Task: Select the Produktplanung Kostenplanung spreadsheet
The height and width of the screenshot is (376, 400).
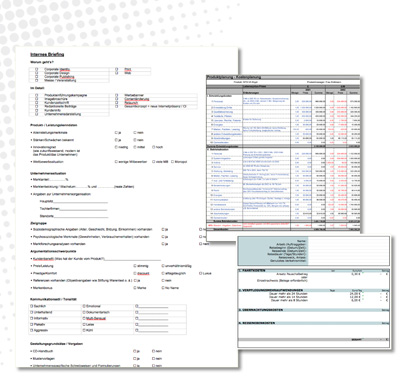Action: click(283, 153)
